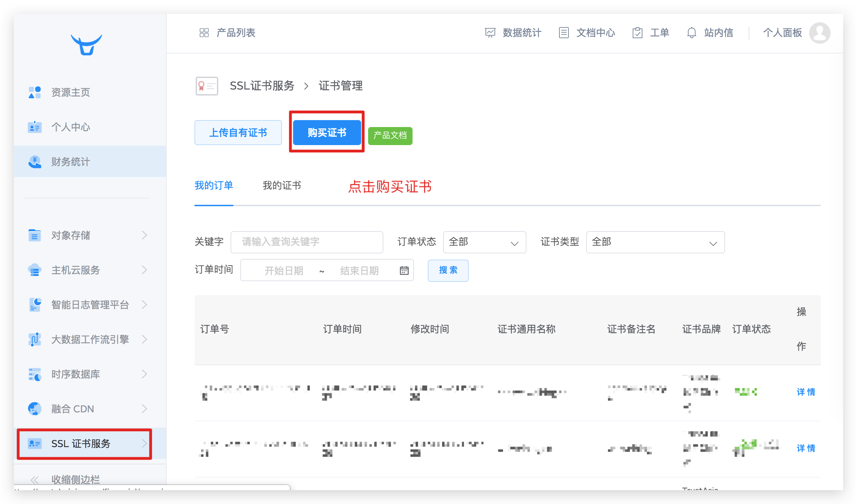Click 详情 link for the first order
The height and width of the screenshot is (504, 857).
tap(806, 392)
